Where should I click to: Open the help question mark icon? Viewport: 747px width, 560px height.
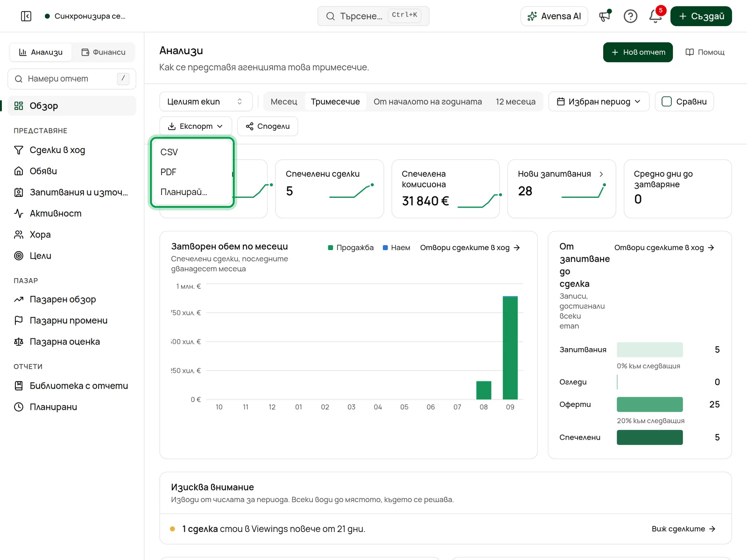pos(630,16)
